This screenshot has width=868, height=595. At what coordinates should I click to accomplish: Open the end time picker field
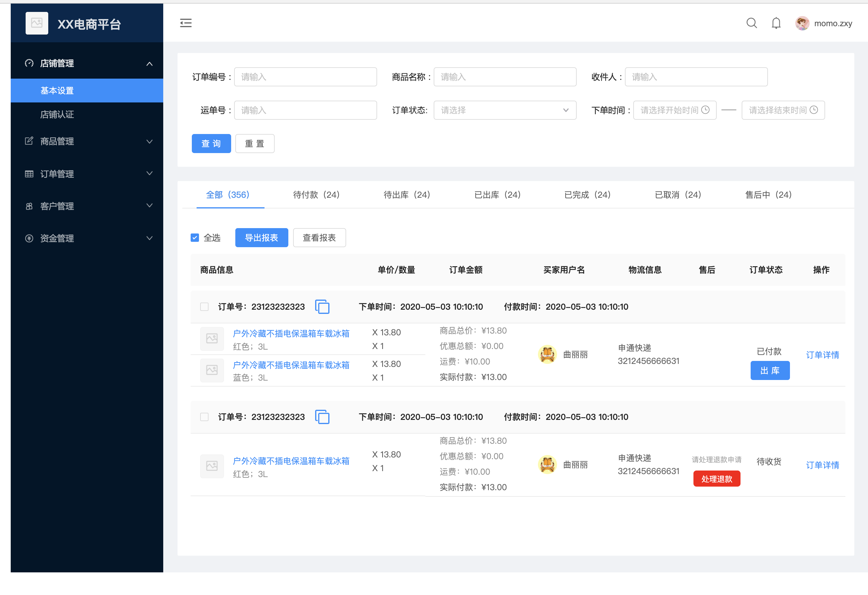pyautogui.click(x=783, y=110)
